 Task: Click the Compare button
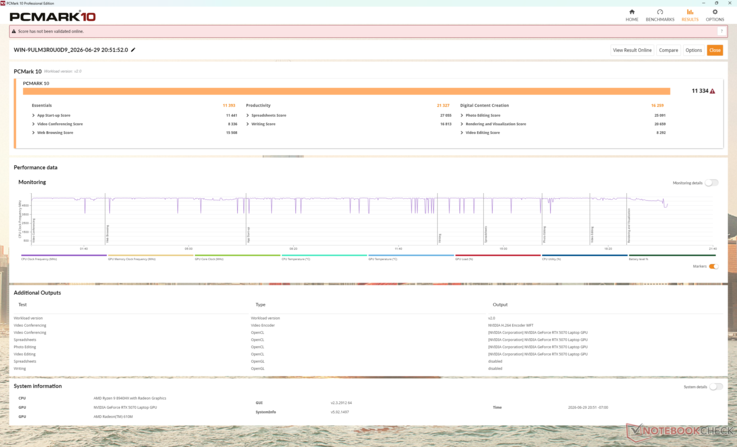pyautogui.click(x=668, y=50)
